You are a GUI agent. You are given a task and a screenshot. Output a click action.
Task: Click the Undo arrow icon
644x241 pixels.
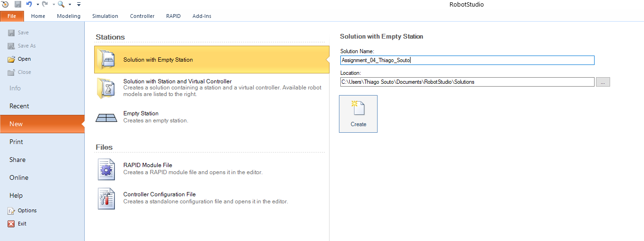click(29, 4)
